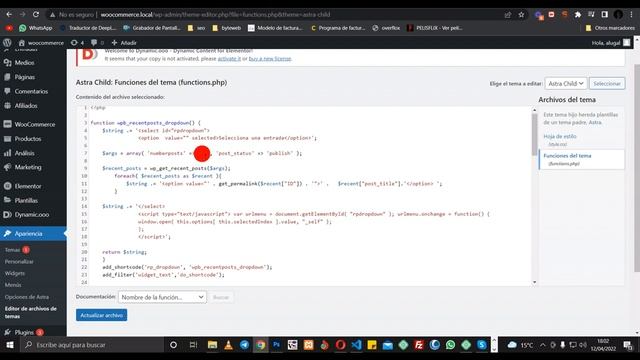Open the Menús submenu item
The image size is (640, 360).
coord(13,285)
